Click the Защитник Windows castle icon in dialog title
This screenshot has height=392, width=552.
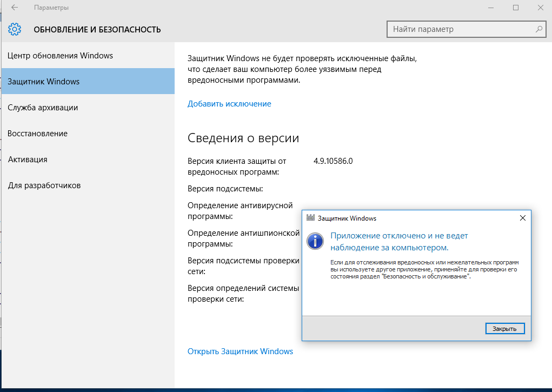(x=310, y=218)
